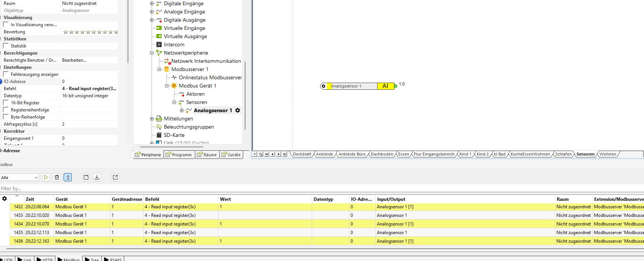Collapse Netzwerkperipherie tree node
Image resolution: width=644 pixels, height=261 pixels.
pyautogui.click(x=152, y=53)
